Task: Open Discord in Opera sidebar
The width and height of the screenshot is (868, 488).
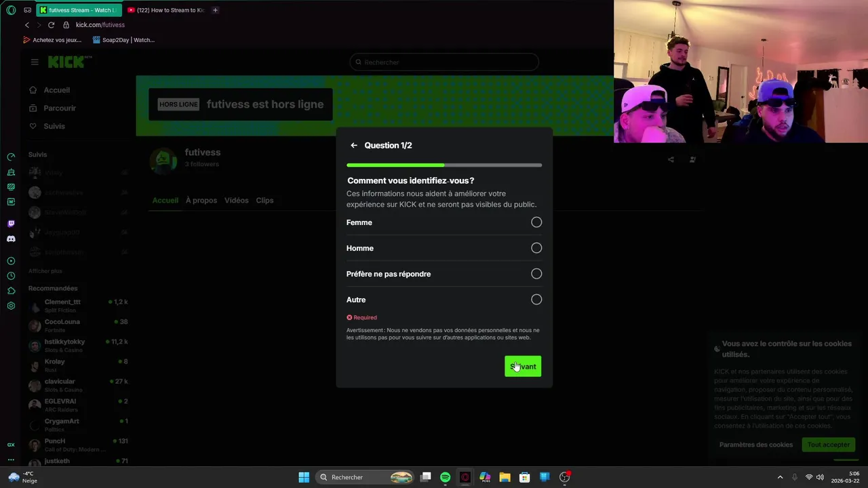Action: tap(11, 239)
